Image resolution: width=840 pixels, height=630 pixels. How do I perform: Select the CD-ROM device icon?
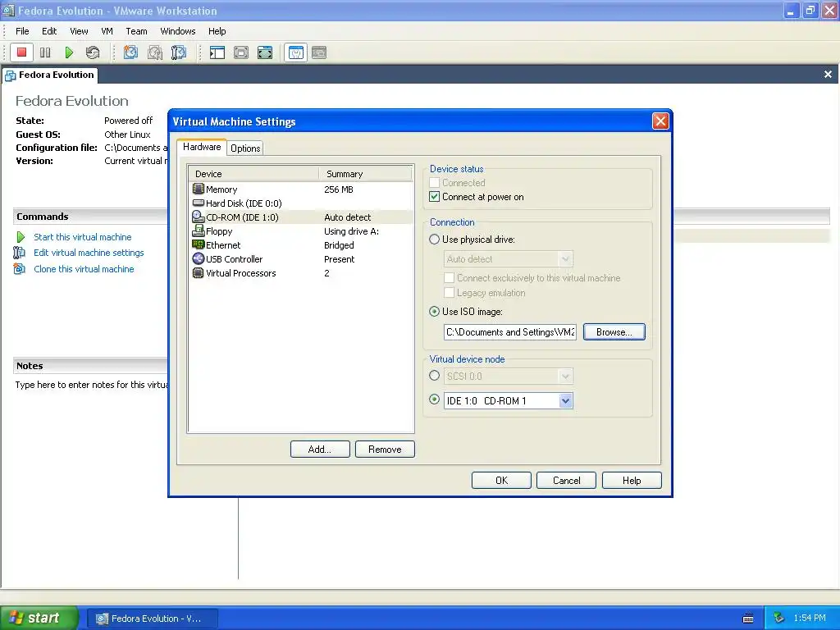point(199,217)
